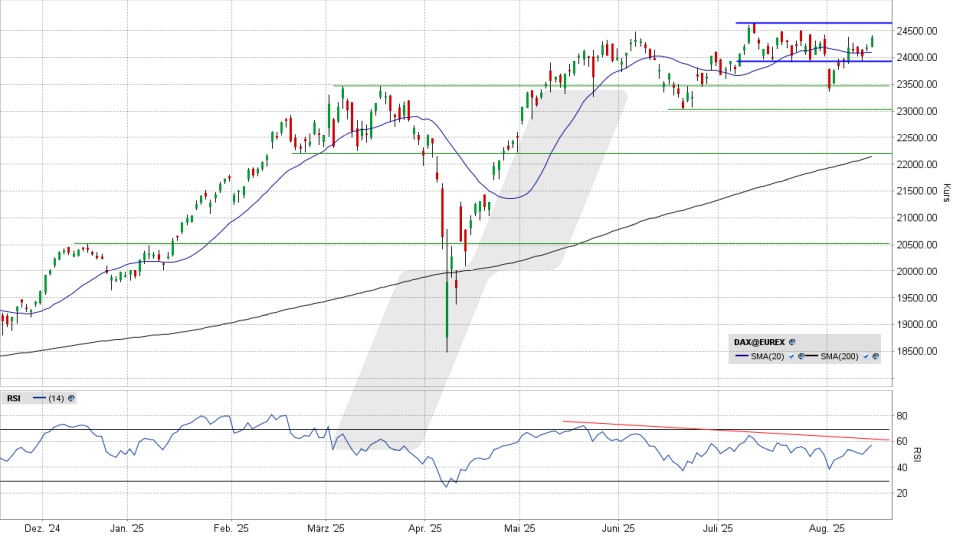The width and height of the screenshot is (960, 540).
Task: Click the SMA(200) legend label
Action: click(839, 356)
